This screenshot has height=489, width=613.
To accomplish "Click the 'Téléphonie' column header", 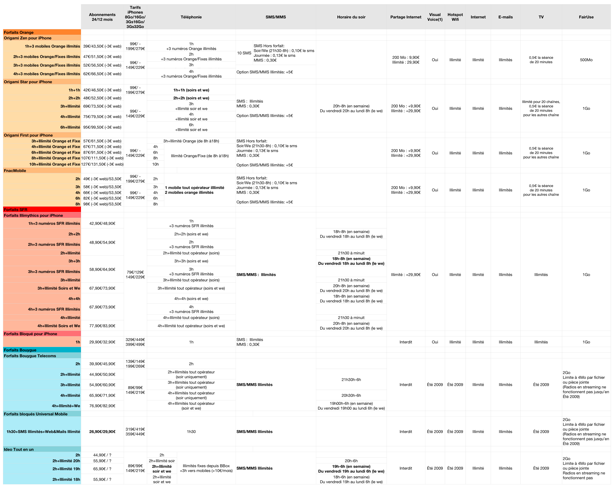I will (191, 17).
